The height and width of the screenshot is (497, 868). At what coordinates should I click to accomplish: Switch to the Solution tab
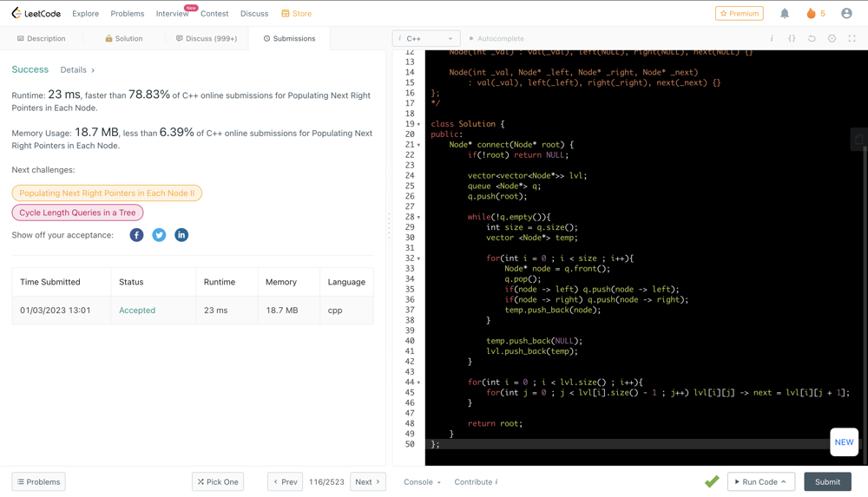tap(124, 38)
